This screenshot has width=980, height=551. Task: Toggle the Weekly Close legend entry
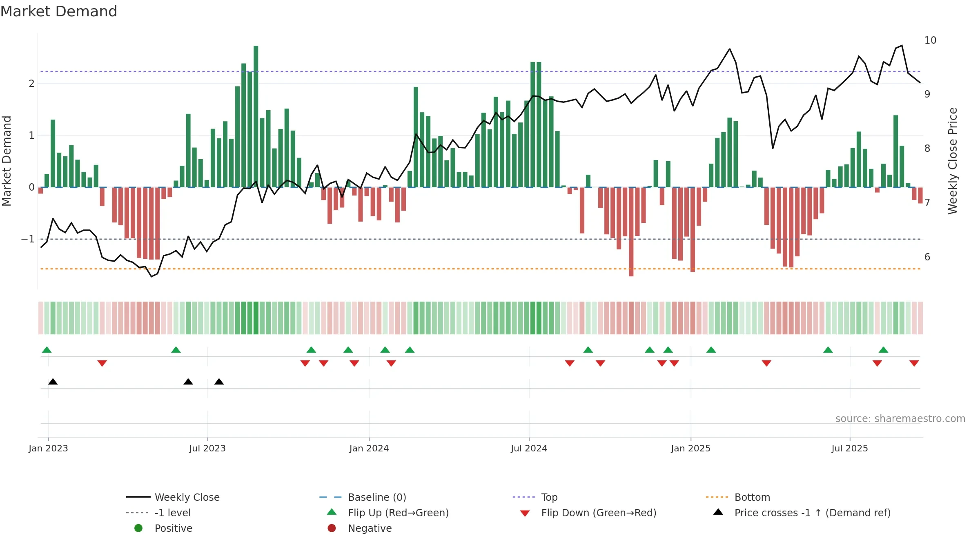pos(173,497)
